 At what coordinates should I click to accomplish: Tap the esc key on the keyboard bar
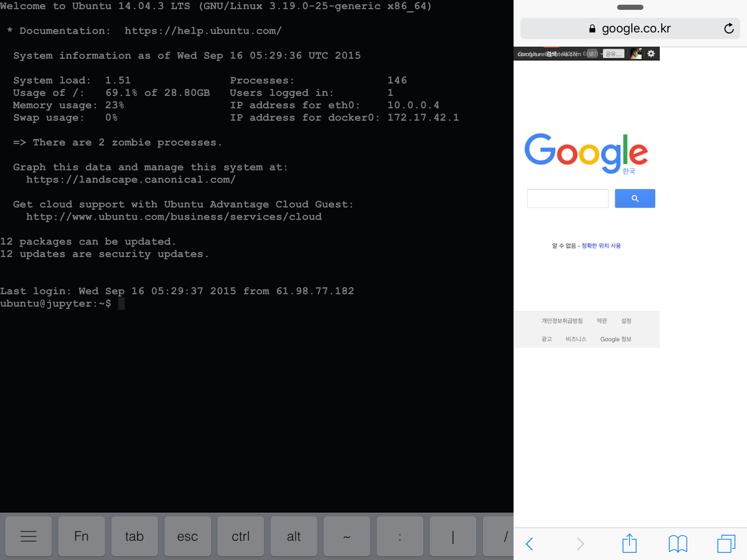coord(187,536)
